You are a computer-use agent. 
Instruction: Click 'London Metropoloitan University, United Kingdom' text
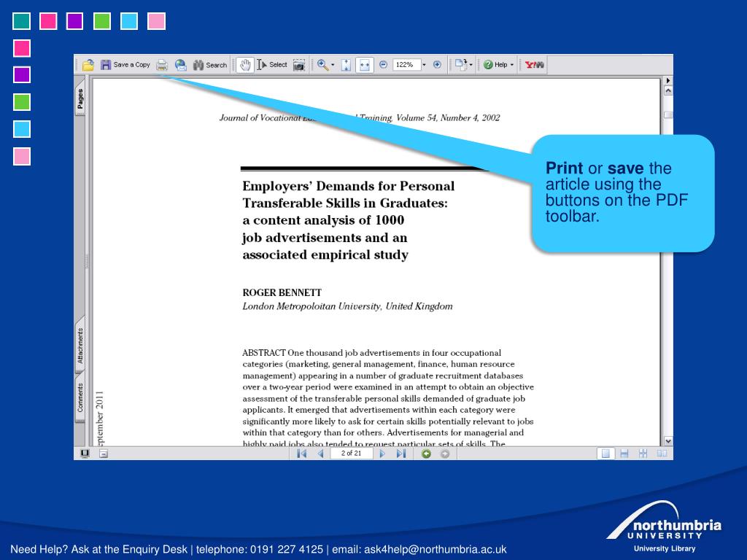click(347, 306)
